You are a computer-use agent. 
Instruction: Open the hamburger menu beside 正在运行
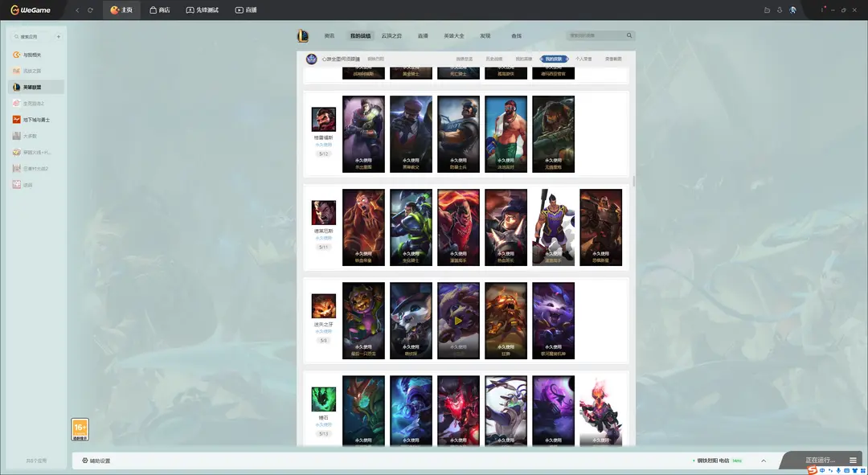tap(853, 460)
